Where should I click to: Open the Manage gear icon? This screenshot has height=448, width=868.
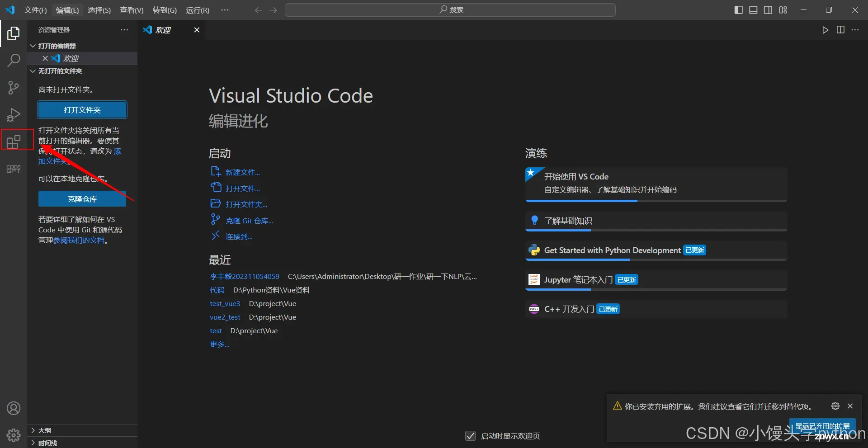14,435
